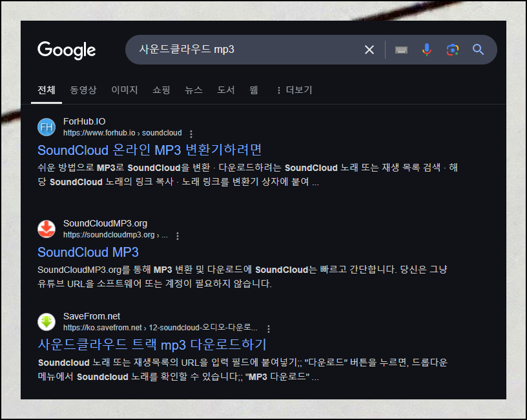
Task: Click the ForHub.IO FH favicon
Action: point(46,127)
